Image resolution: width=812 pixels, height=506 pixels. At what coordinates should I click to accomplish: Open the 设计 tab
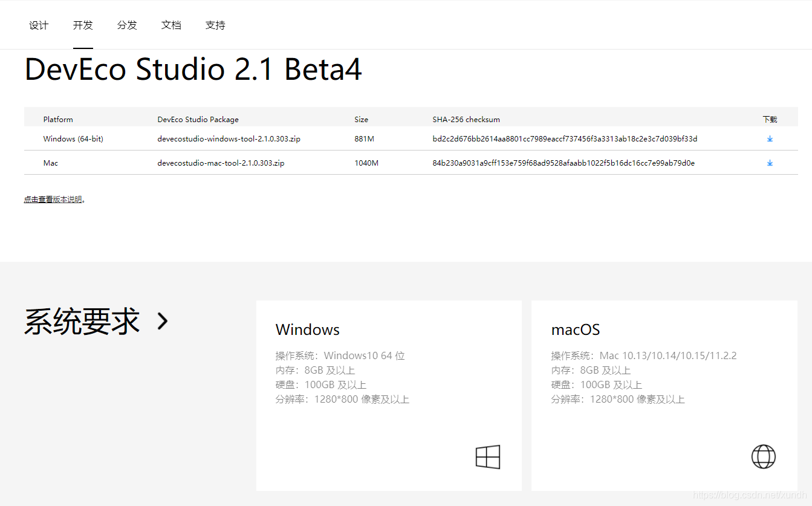click(x=39, y=25)
